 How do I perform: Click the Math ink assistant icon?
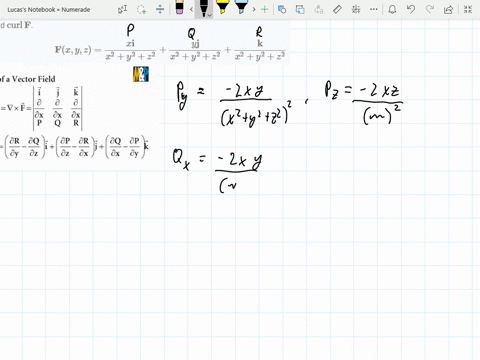pos(356,9)
